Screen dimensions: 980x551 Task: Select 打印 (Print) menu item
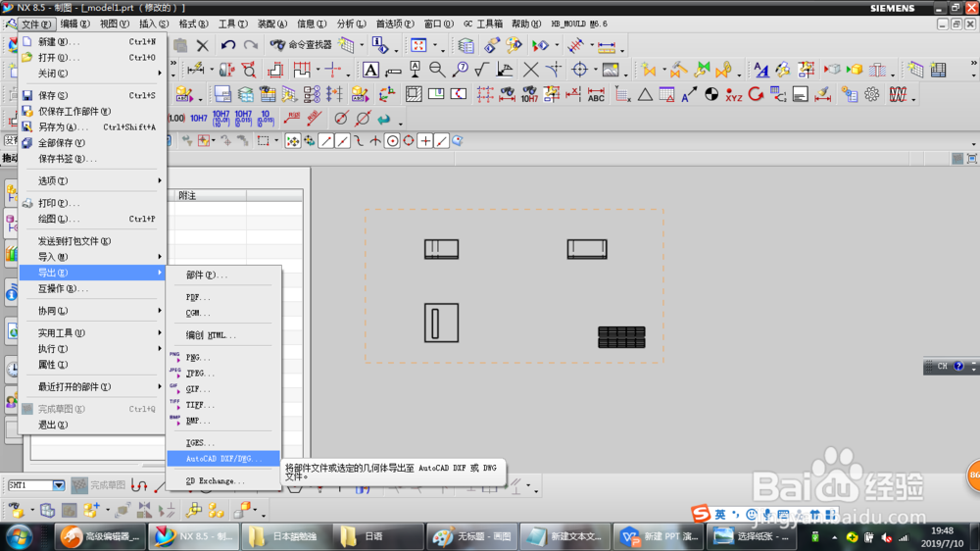coord(92,203)
